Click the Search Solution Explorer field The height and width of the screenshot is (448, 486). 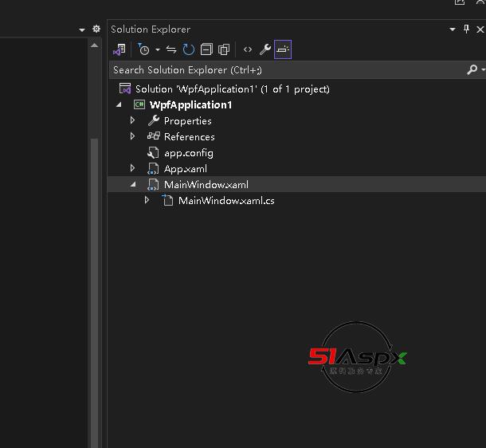[287, 70]
